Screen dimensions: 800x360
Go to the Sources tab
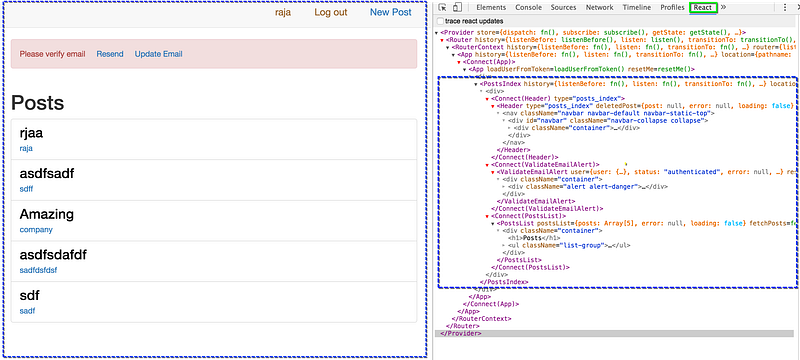(x=563, y=7)
